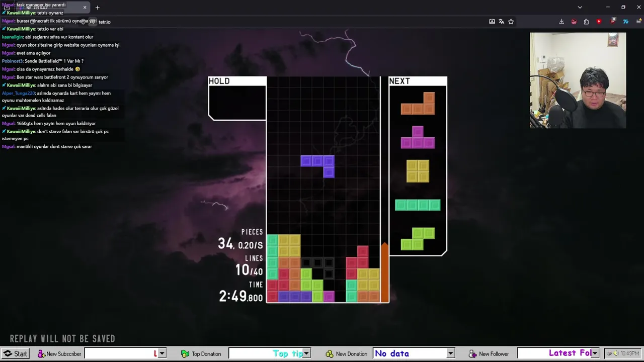
Task: Click the TIME display 2:49.800
Action: [240, 297]
